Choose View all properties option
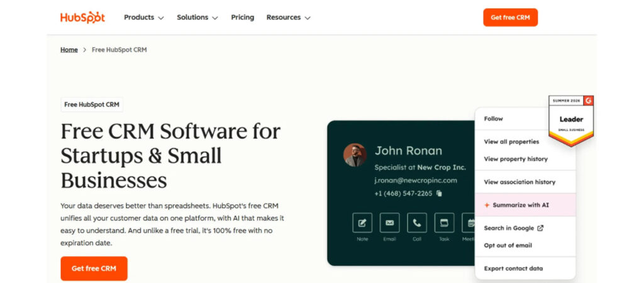The width and height of the screenshot is (644, 283). click(x=511, y=141)
